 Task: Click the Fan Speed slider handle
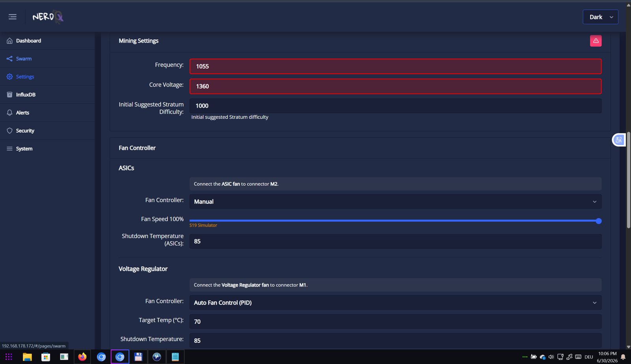click(598, 221)
